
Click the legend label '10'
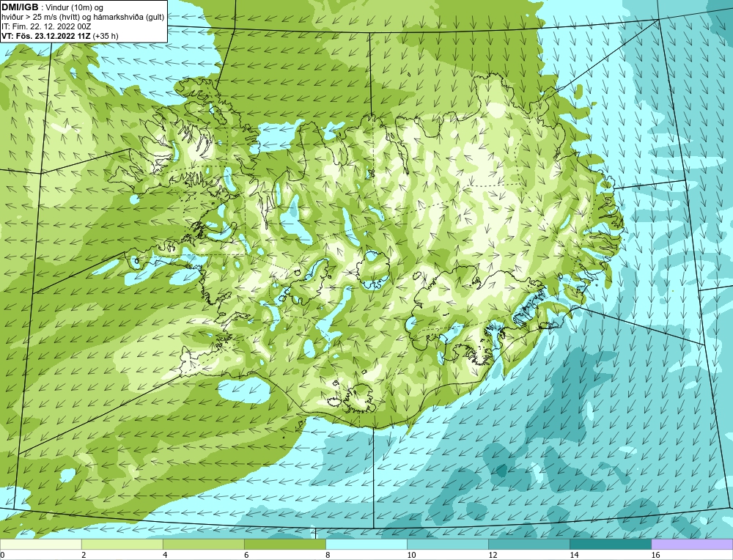coord(411,555)
